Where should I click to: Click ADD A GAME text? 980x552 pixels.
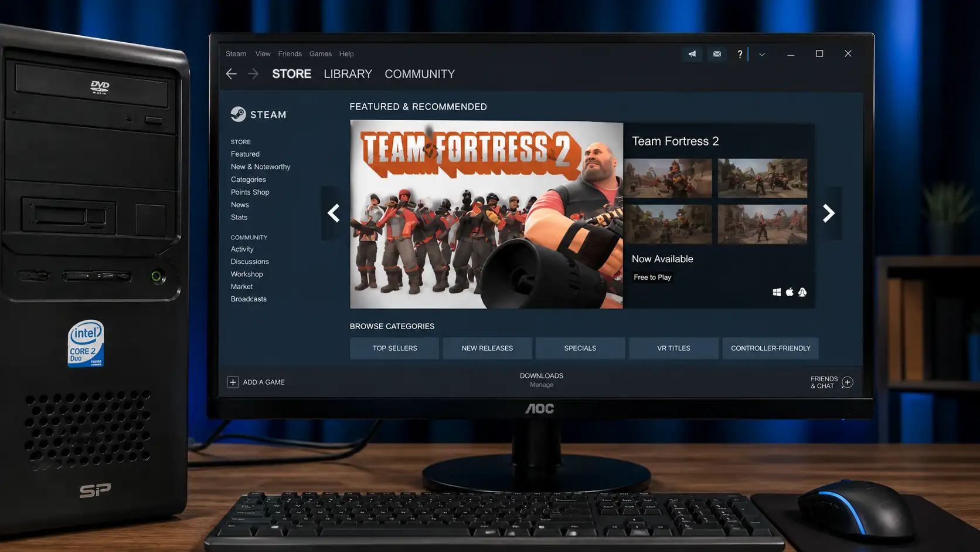click(264, 382)
